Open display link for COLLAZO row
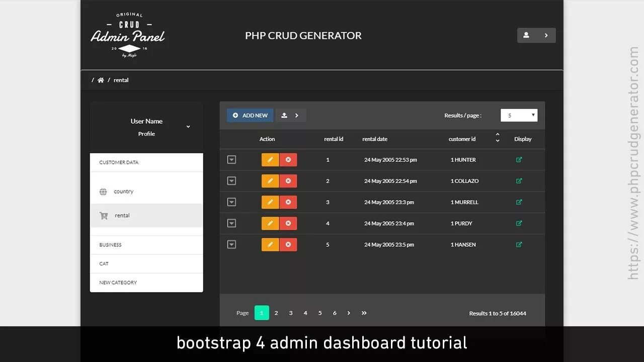644x362 pixels. 519,181
